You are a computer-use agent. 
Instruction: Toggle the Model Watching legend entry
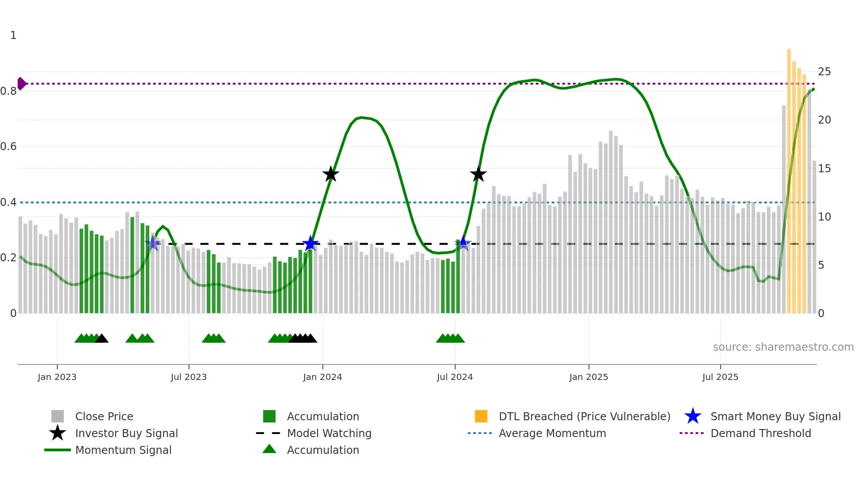(x=329, y=433)
